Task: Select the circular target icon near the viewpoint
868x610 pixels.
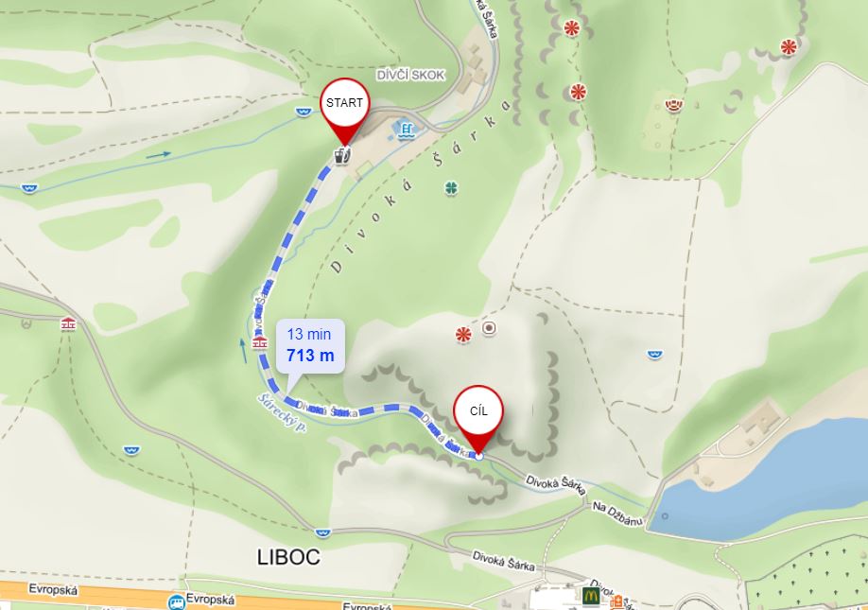Action: [488, 328]
